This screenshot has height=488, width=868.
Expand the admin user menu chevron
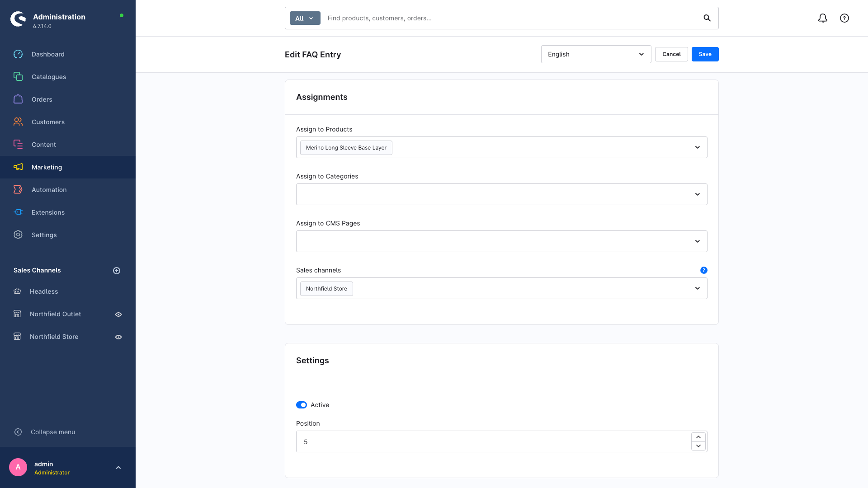click(x=118, y=468)
